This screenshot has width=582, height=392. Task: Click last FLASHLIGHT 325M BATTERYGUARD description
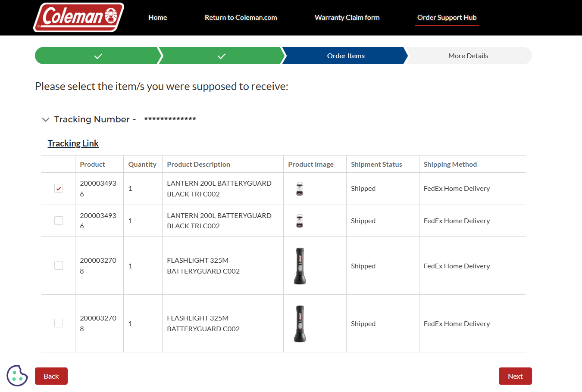(x=203, y=324)
